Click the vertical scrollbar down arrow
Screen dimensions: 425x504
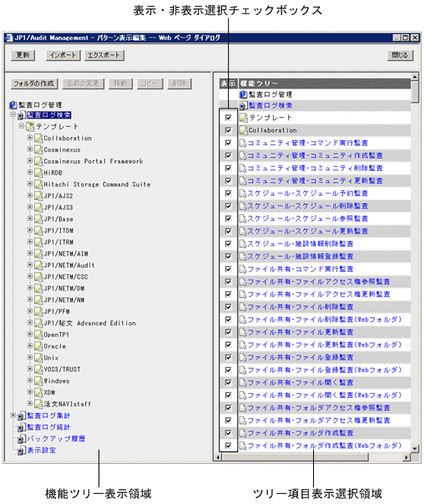[x=414, y=448]
